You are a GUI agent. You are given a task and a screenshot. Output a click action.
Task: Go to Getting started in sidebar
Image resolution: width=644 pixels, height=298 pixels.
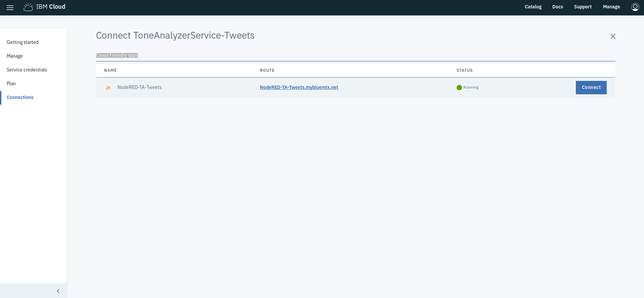[x=22, y=42]
